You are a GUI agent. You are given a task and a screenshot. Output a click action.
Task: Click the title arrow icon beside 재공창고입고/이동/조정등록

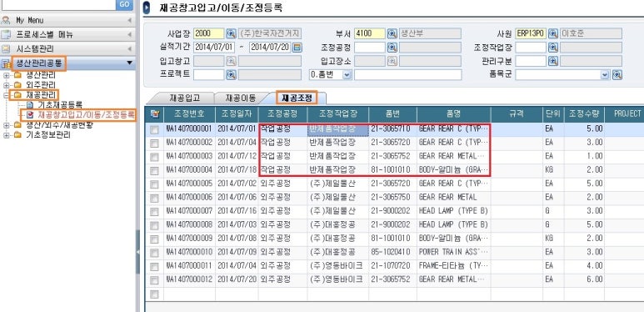[147, 8]
